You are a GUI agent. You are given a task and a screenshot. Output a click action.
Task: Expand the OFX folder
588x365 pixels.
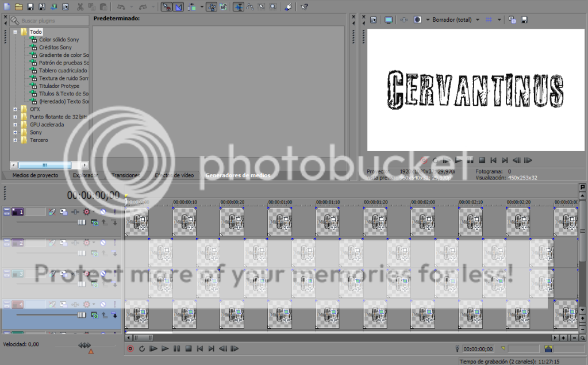click(x=16, y=109)
